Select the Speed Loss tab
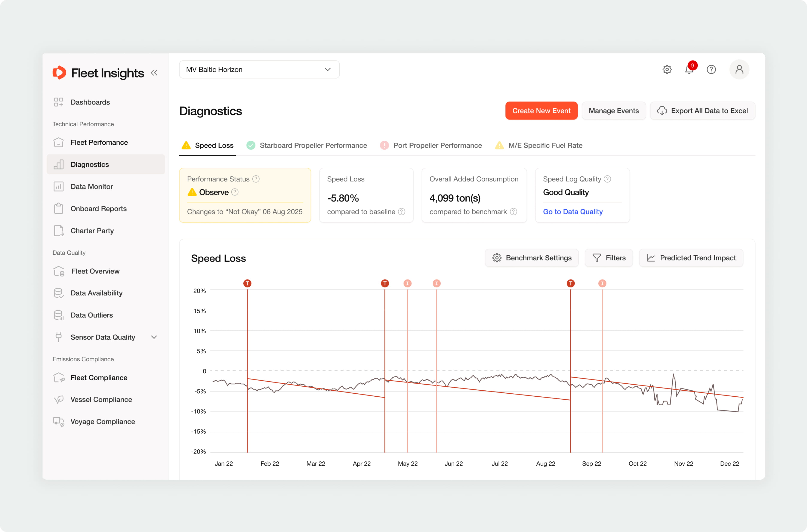The image size is (807, 532). pos(207,146)
